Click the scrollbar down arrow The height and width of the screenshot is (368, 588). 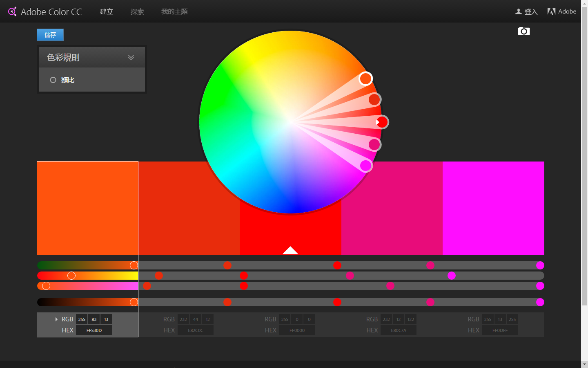584,364
